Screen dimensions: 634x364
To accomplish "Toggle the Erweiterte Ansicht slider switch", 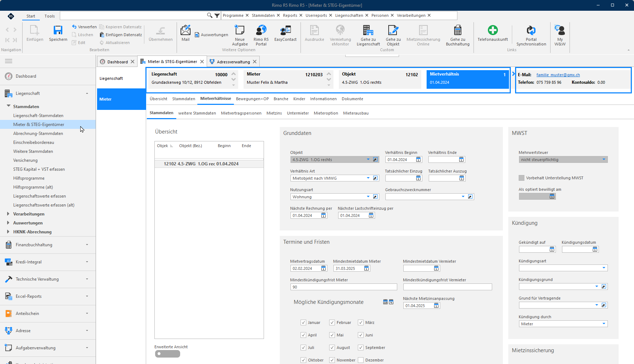I will click(x=168, y=354).
